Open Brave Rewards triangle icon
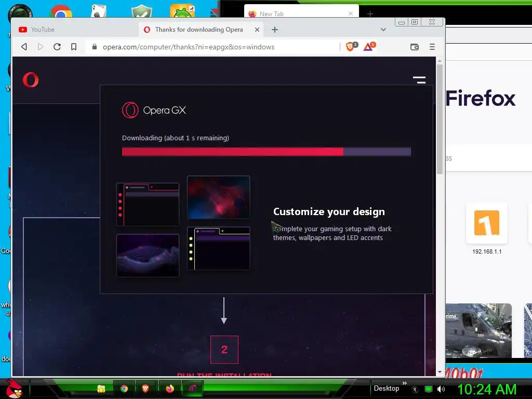The height and width of the screenshot is (399, 532). click(369, 46)
